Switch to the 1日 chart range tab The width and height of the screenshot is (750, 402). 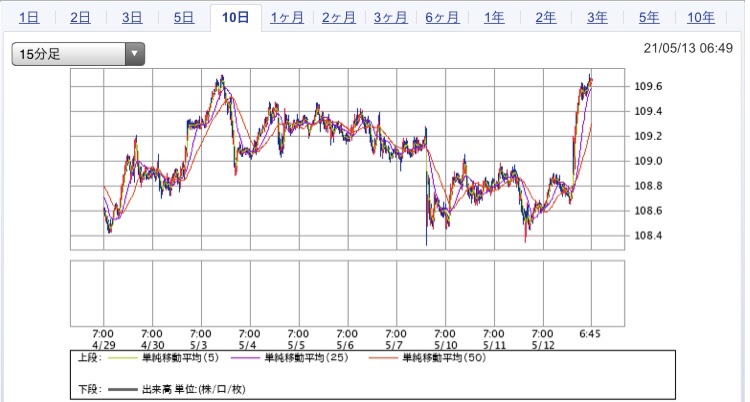pos(29,18)
